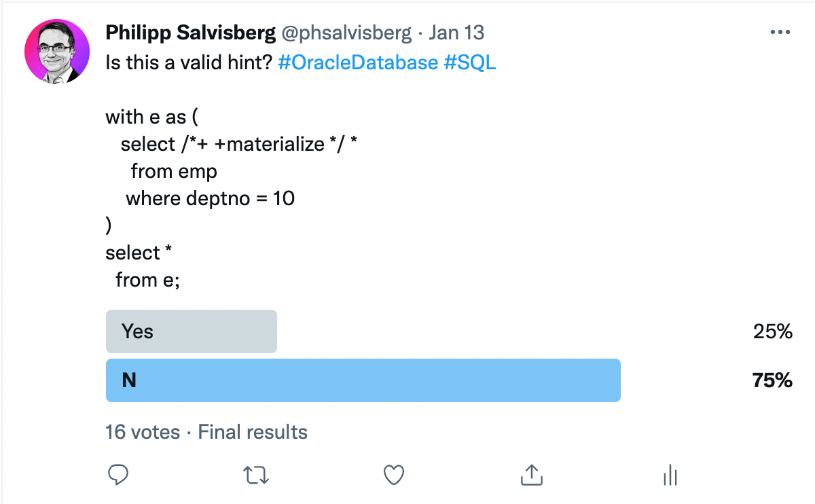Click the Final results label
815x504 pixels.
click(x=253, y=432)
